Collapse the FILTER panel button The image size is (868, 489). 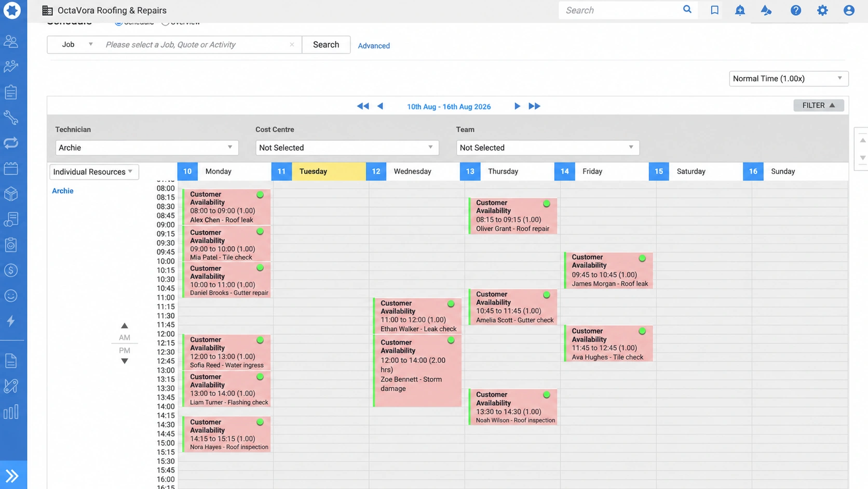pyautogui.click(x=819, y=105)
